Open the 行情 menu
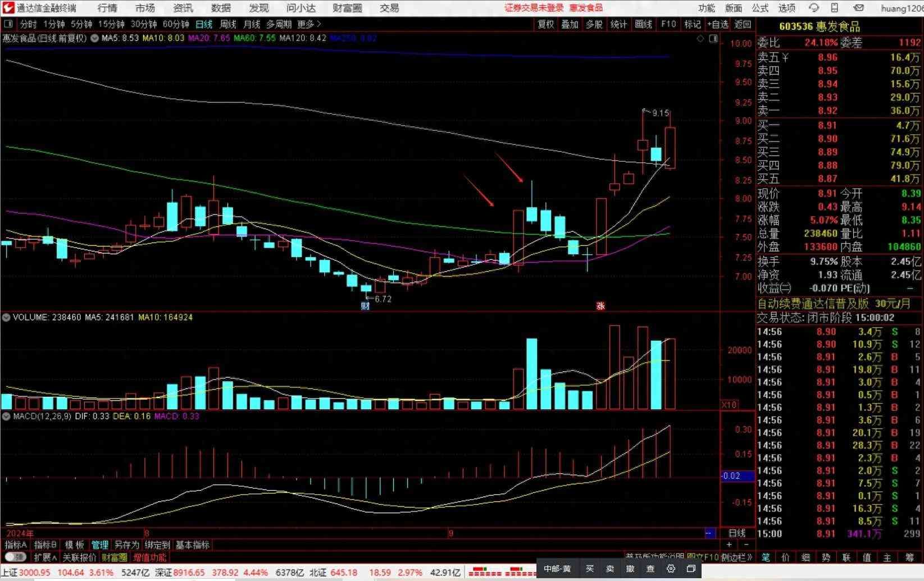 pos(107,8)
